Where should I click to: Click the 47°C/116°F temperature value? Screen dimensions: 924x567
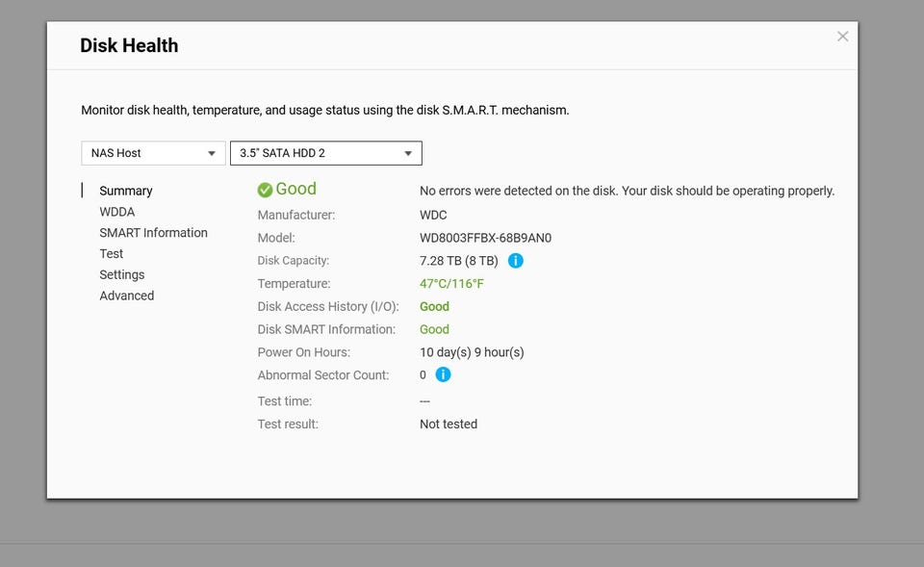tap(451, 283)
